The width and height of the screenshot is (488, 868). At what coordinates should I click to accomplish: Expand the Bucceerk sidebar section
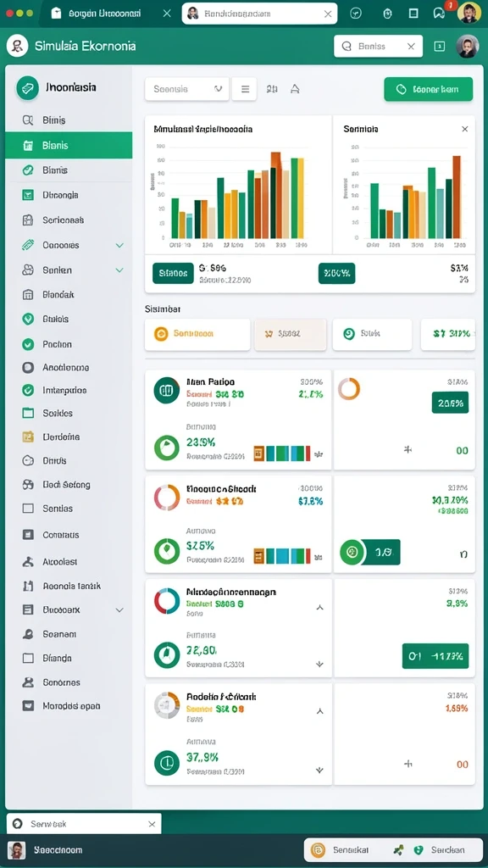click(119, 609)
